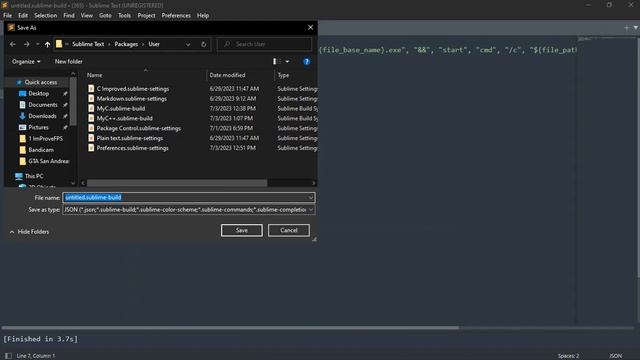Open Pictures in navigation pane

pyautogui.click(x=38, y=127)
